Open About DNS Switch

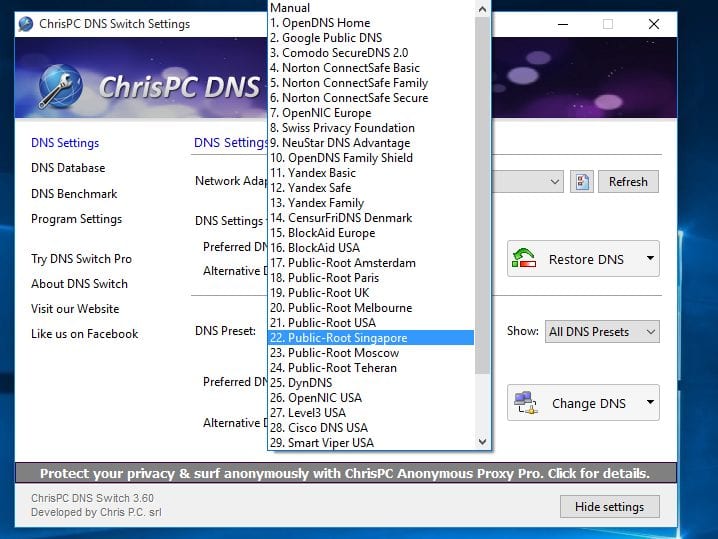79,284
